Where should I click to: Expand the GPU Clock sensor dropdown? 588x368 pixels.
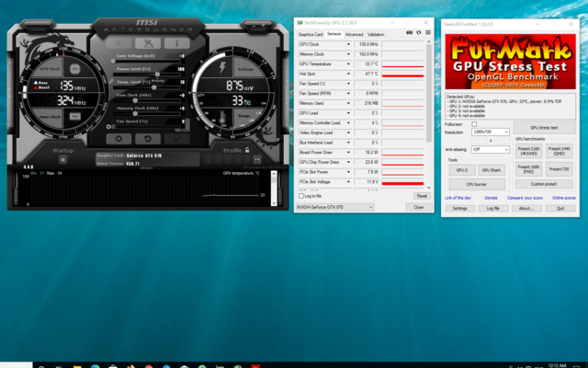pyautogui.click(x=348, y=44)
